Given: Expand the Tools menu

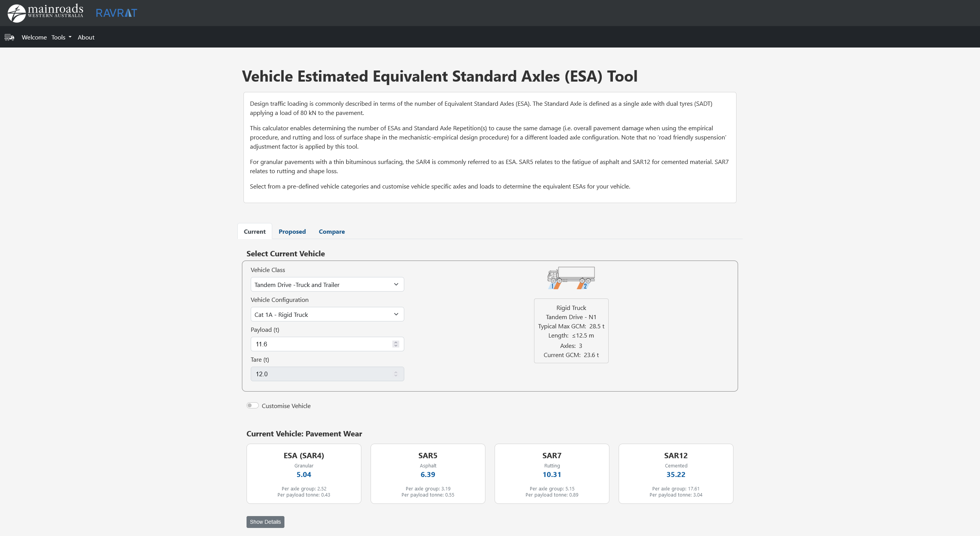Looking at the screenshot, I should 61,37.
